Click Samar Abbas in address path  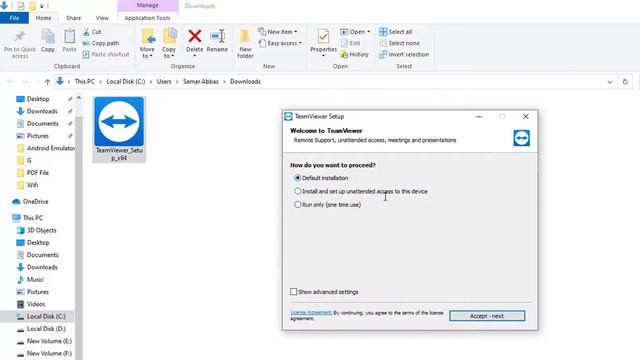pyautogui.click(x=200, y=82)
